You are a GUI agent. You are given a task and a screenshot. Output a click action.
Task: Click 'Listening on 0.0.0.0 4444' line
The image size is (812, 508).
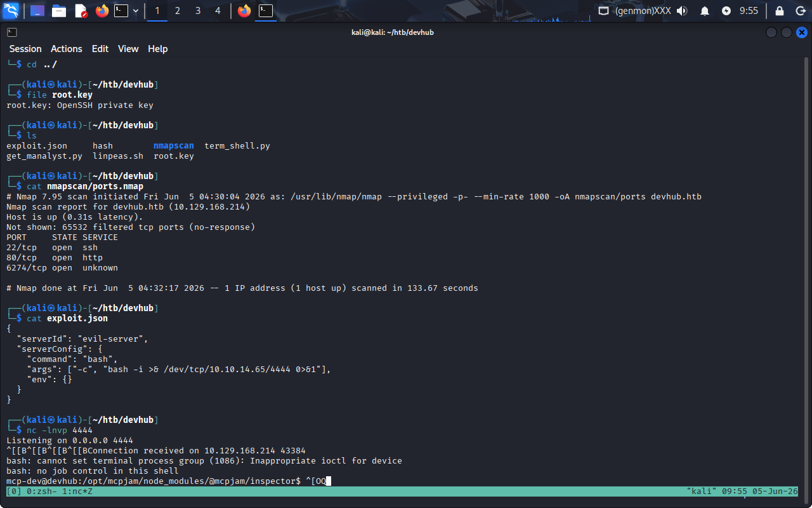70,441
